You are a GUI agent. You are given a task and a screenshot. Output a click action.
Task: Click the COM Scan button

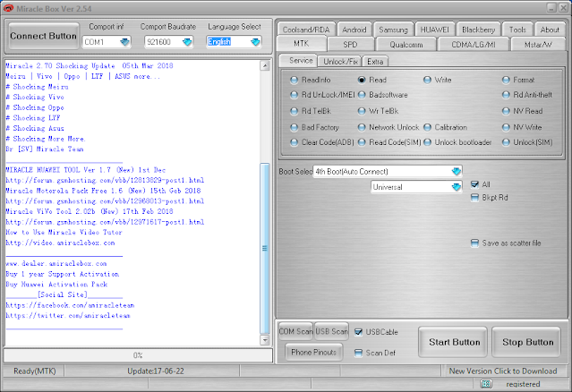click(295, 331)
